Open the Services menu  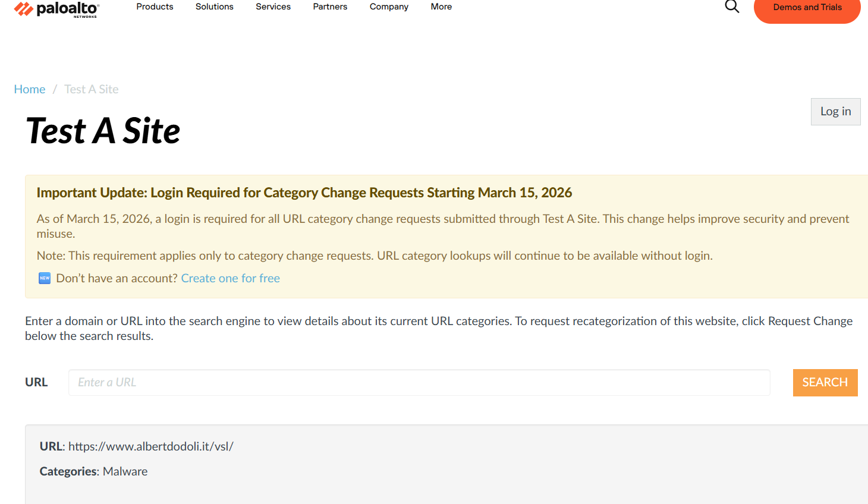[273, 7]
